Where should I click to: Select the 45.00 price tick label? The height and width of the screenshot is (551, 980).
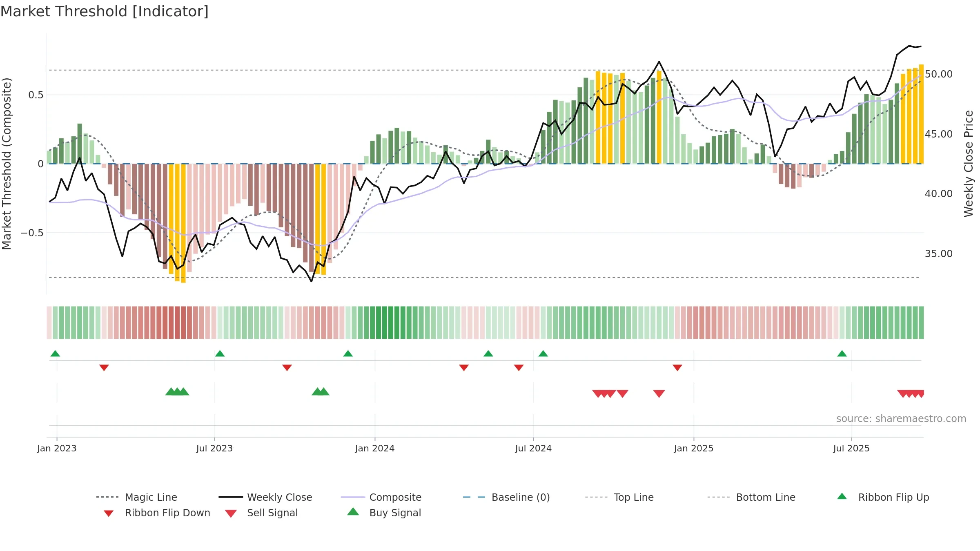(939, 134)
